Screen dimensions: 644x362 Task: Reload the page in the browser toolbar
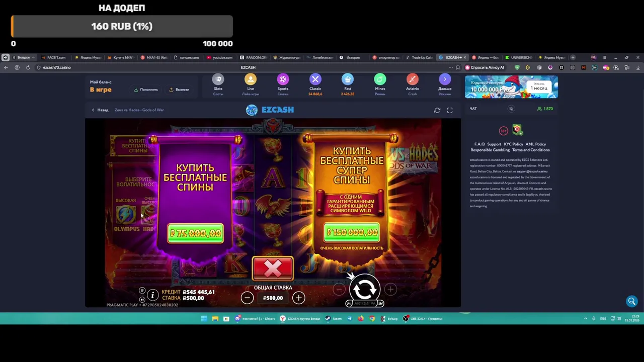coord(28,67)
